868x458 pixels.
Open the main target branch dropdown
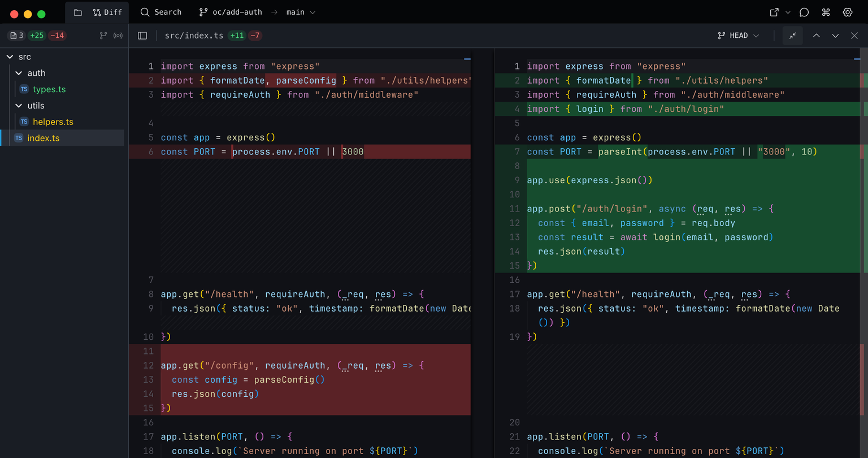[x=301, y=12]
